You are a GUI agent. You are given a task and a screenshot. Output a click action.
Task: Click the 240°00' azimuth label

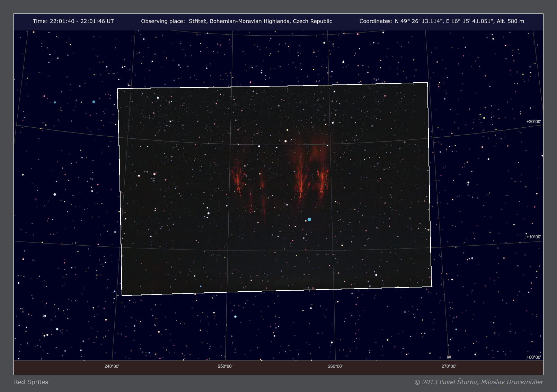point(112,366)
